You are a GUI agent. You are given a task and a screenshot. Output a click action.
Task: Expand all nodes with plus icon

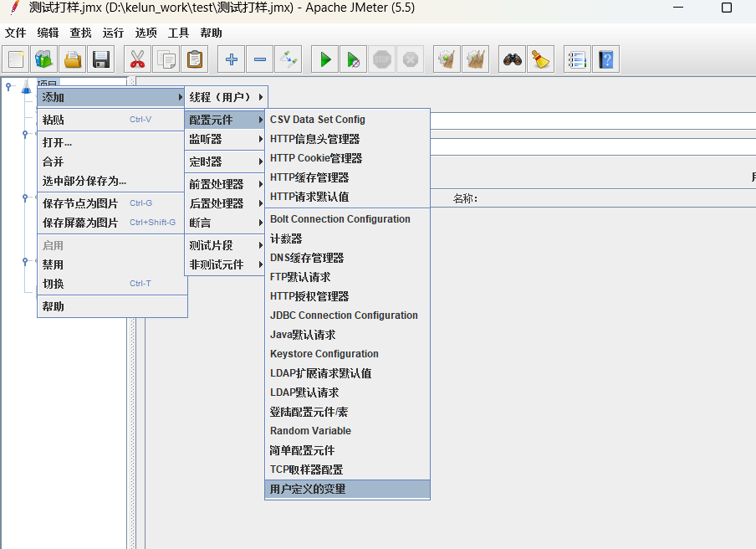pos(232,59)
